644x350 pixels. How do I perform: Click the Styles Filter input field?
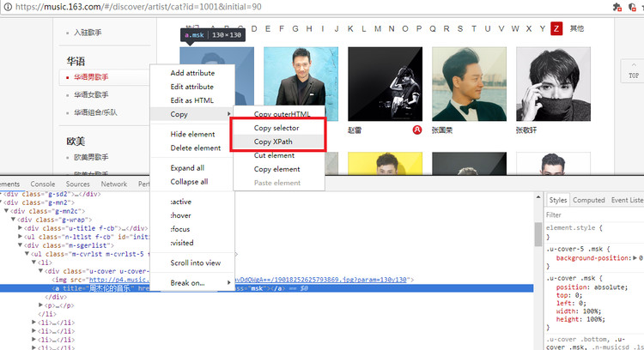click(594, 215)
